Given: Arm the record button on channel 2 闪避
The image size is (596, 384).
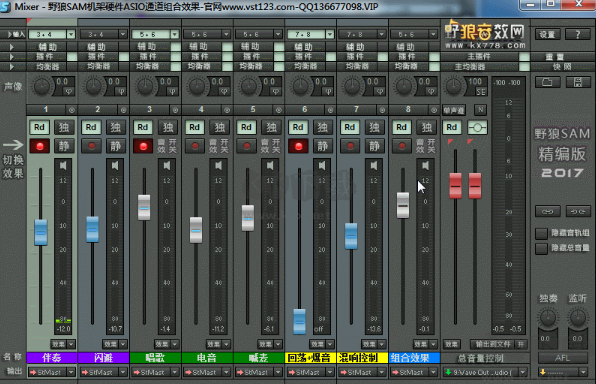Looking at the screenshot, I should 91,146.
